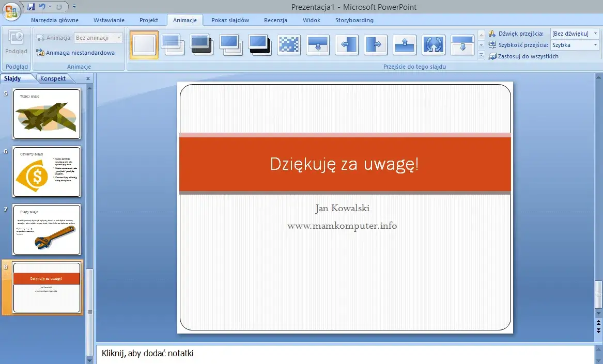This screenshot has width=603, height=364.
Task: Select slide 5 thumbnail with the jet image
Action: pyautogui.click(x=47, y=115)
